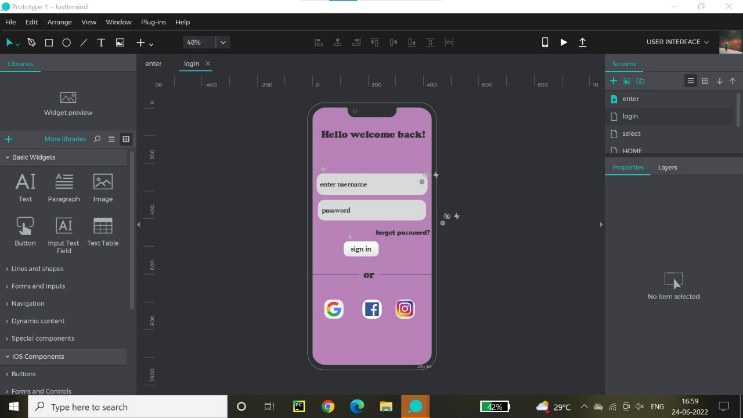Open the plus add-widget toolbar menu
743x418 pixels.
point(144,43)
